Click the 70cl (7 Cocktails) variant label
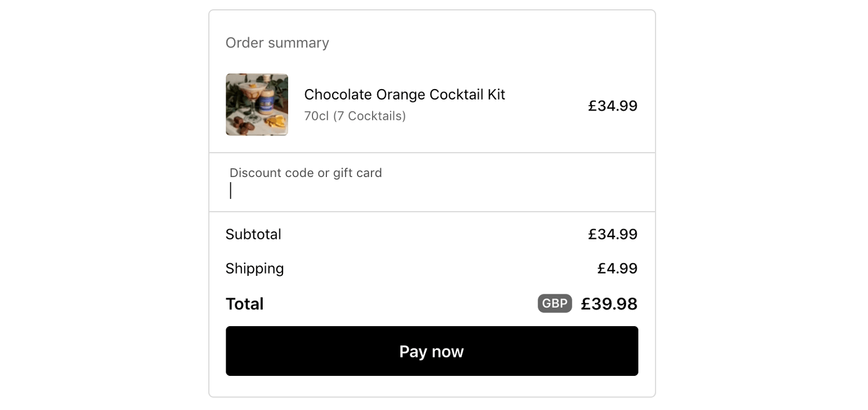Viewport: 868px width, 410px height. 355,116
